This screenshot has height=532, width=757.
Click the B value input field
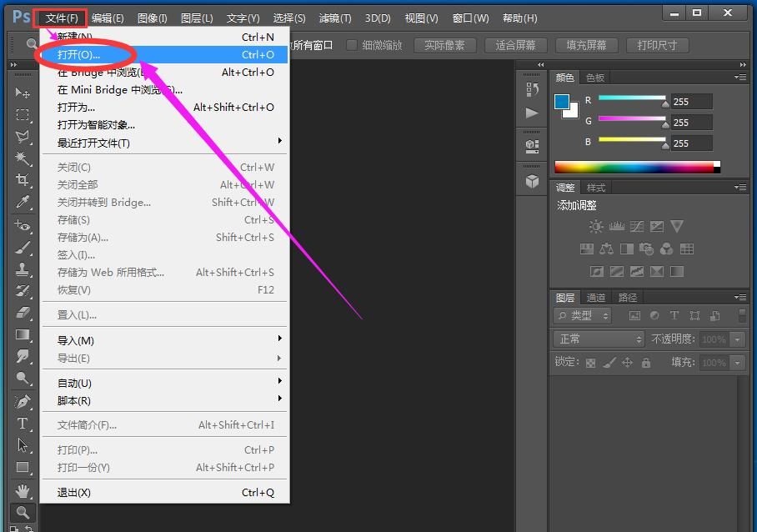[x=692, y=143]
